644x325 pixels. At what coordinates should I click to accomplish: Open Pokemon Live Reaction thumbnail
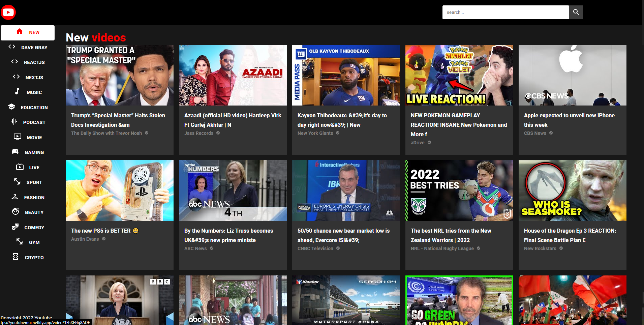459,75
